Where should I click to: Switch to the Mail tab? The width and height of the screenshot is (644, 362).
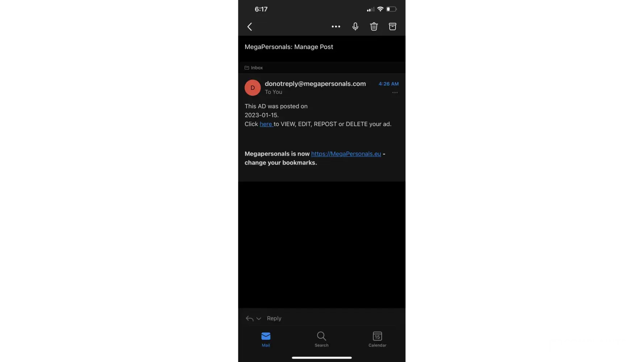(266, 340)
